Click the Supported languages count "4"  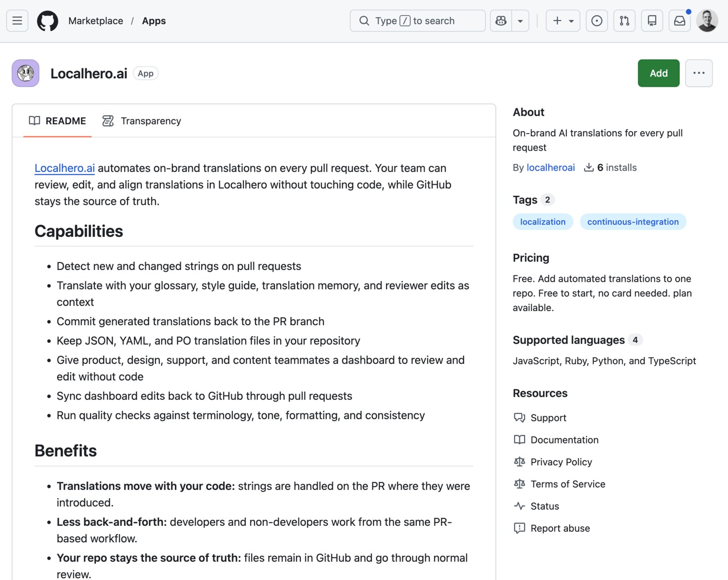click(x=635, y=340)
